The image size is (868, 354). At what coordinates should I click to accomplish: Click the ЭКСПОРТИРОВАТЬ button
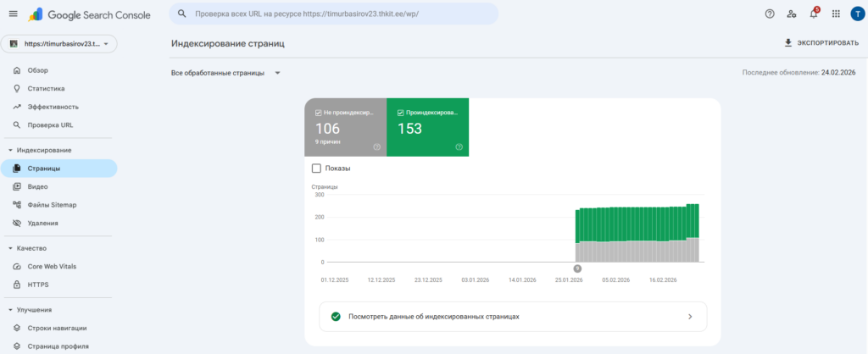821,42
